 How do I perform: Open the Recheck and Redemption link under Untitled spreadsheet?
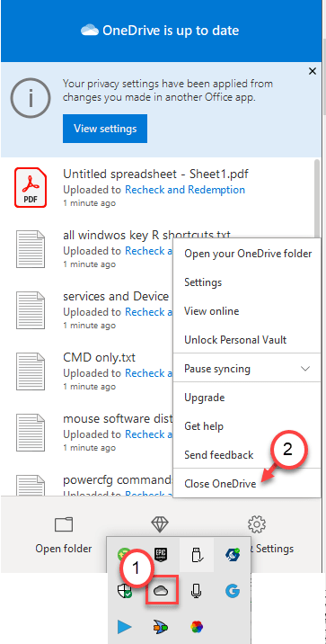coord(185,190)
